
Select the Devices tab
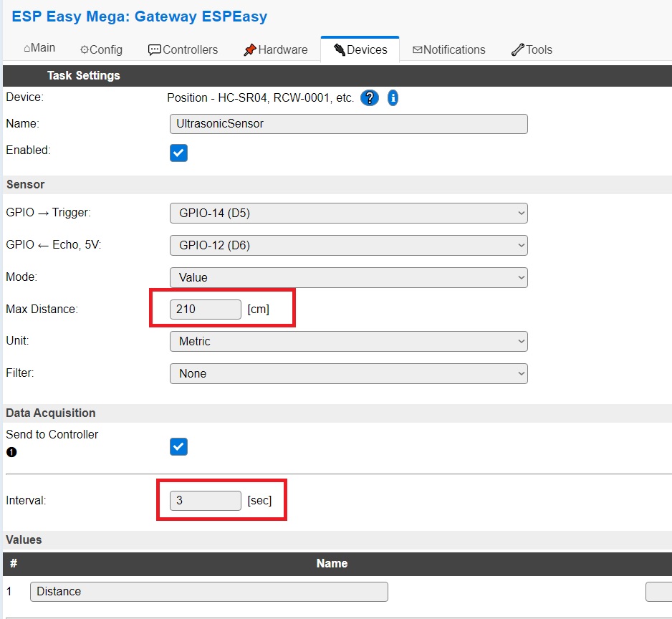(360, 49)
